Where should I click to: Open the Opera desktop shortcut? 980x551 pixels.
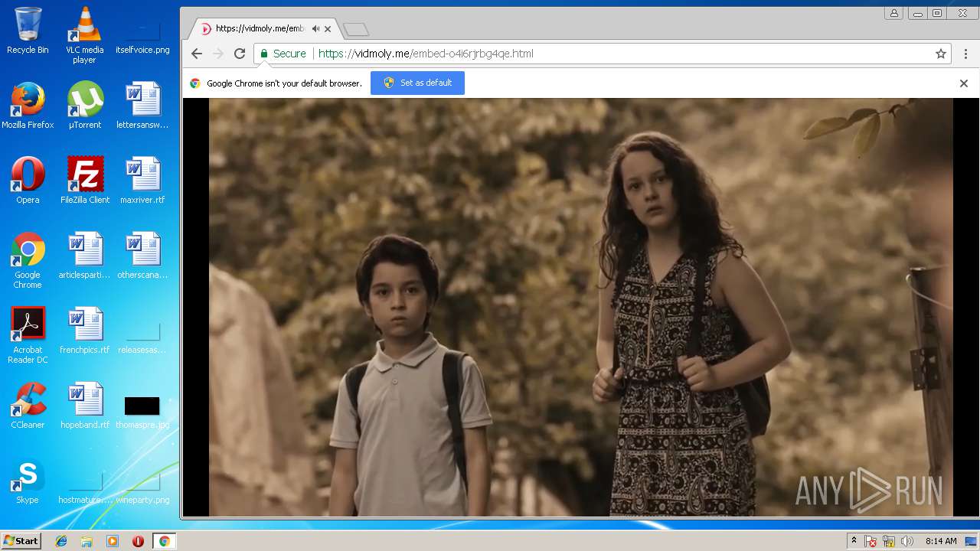[x=28, y=181]
